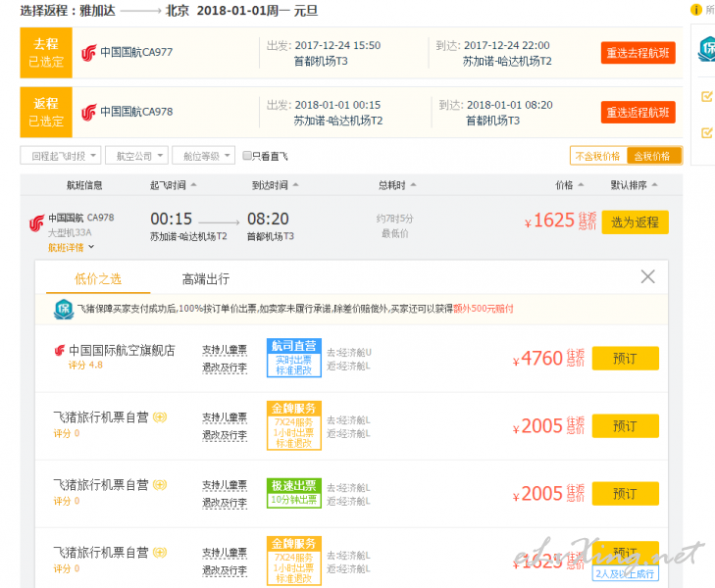
Task: Book the ¥4760 Air China flagship offer
Action: (625, 359)
